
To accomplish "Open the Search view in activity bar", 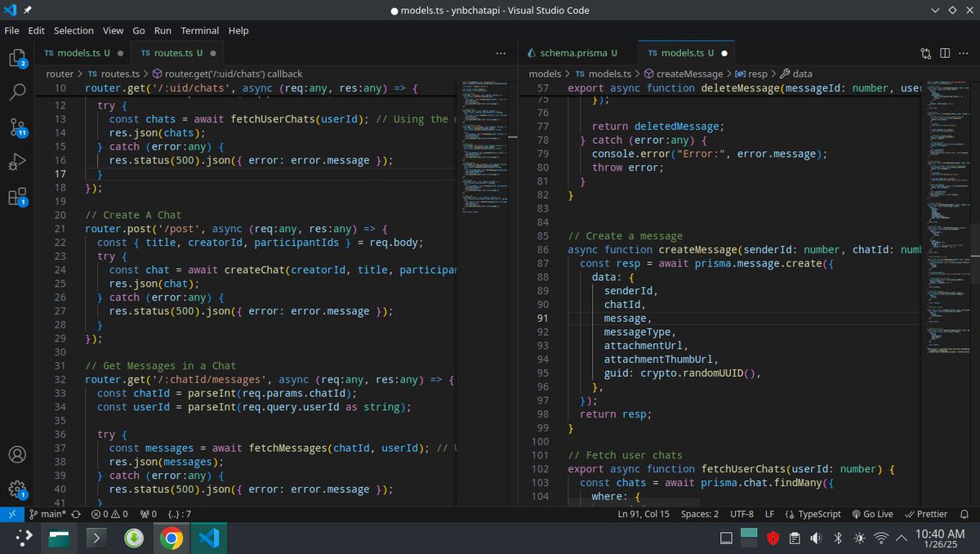I will [17, 92].
